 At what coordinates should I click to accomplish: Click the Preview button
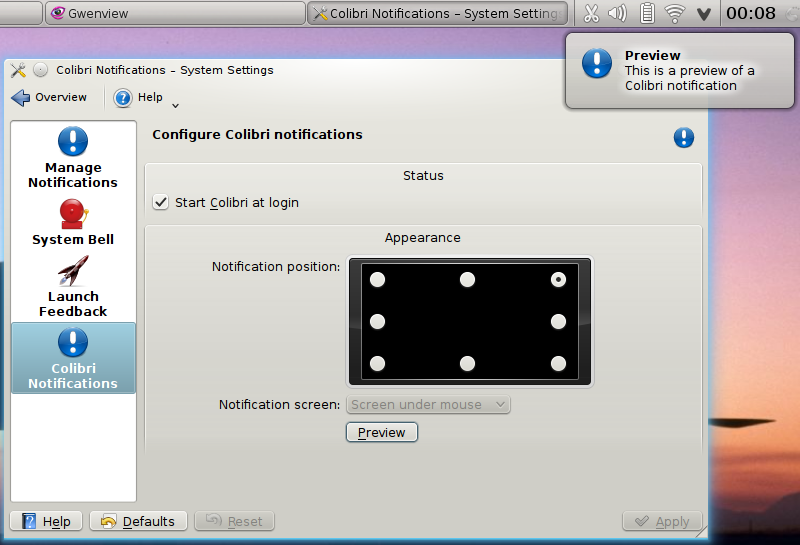click(x=382, y=432)
